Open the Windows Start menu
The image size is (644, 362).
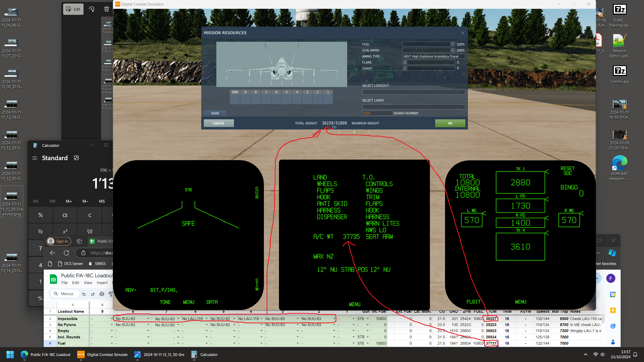point(10,354)
